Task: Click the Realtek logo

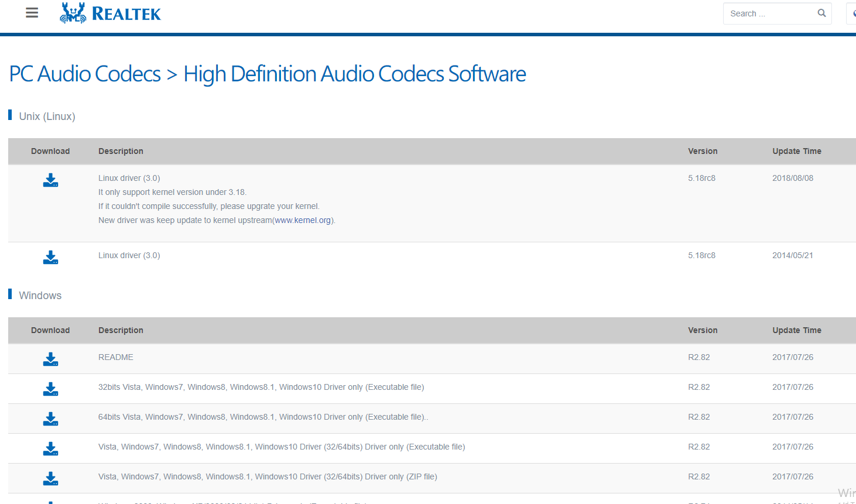Action: [111, 13]
